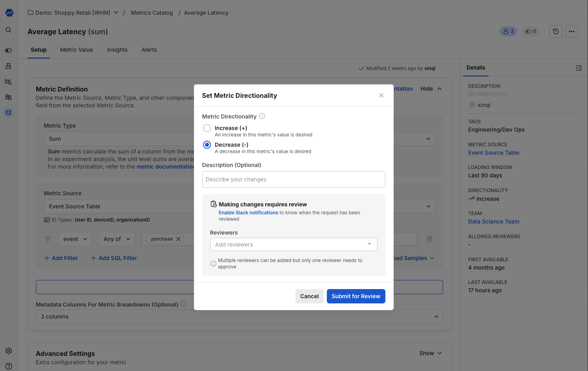Follow the Data Science Team link

tap(494, 221)
